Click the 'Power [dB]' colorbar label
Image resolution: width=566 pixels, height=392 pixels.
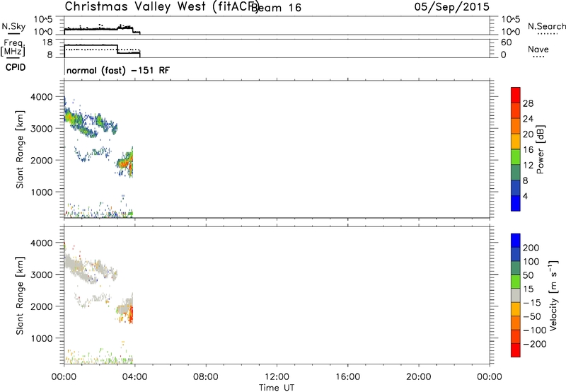pos(540,149)
